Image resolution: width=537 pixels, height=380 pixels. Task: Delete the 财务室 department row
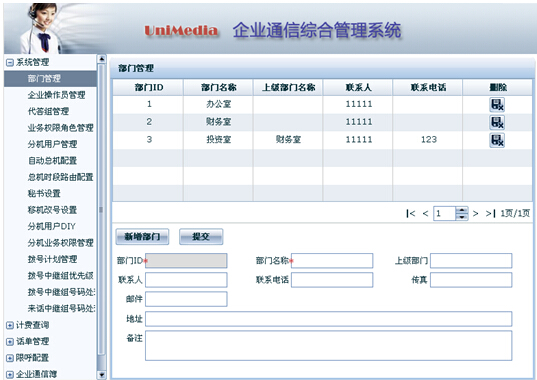(497, 122)
